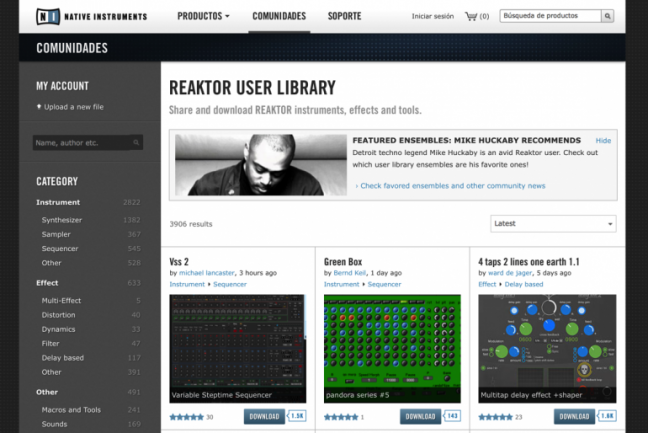
Task: Click the product search input field
Action: (x=550, y=16)
